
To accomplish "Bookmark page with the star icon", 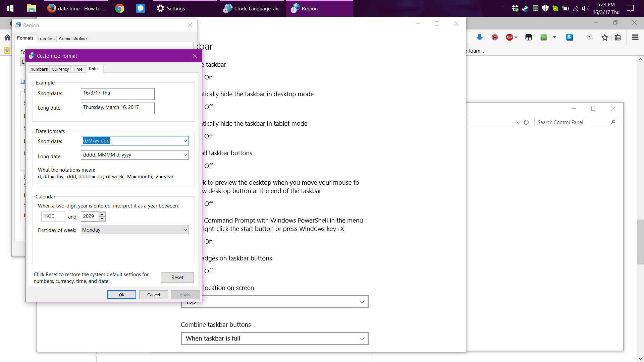I will coord(604,38).
